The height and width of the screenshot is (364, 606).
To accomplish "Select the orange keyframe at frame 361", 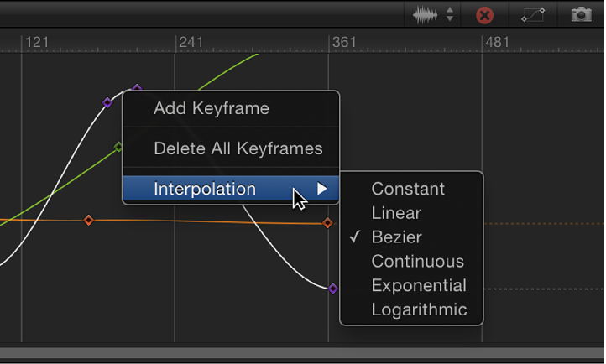I will tap(327, 223).
